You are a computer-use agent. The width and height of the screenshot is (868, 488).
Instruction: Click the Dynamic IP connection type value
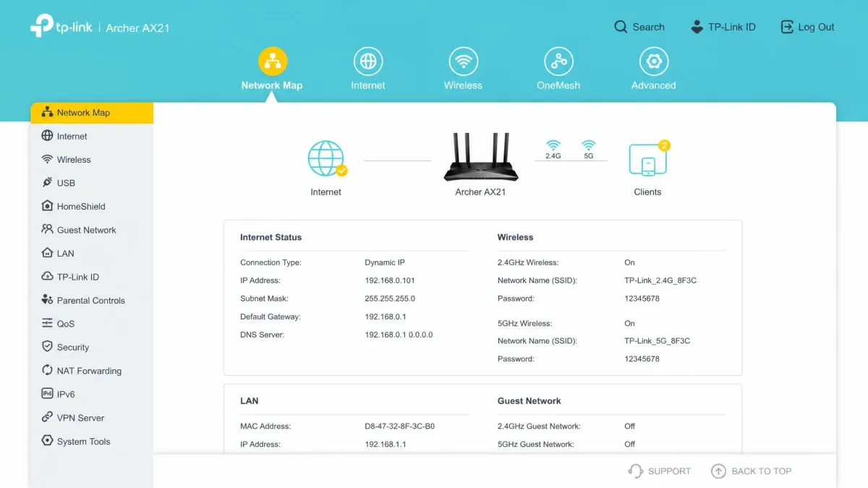(386, 262)
